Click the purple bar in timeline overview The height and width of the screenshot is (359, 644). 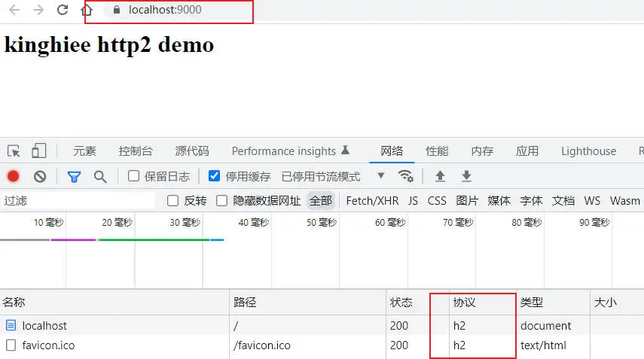point(74,239)
